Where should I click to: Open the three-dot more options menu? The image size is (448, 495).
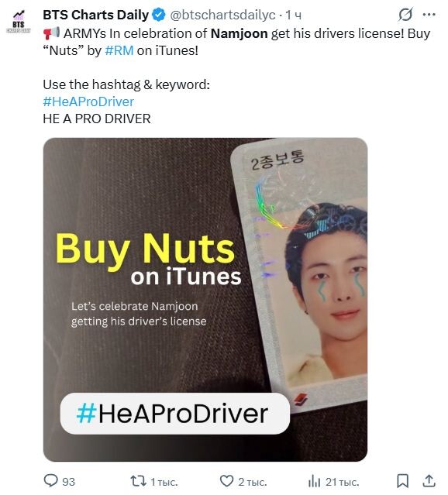[x=429, y=14]
